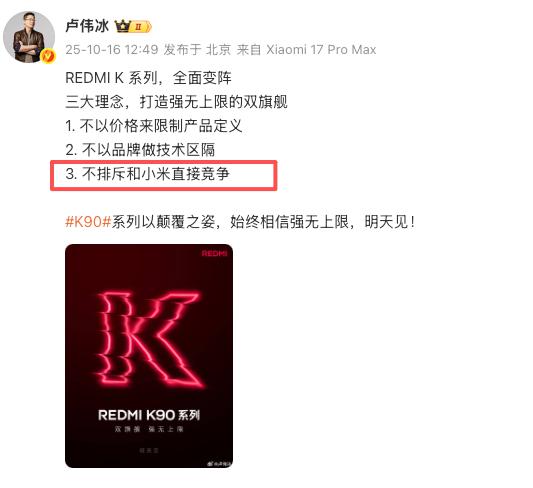Click the orange verified V badge
Image resolution: width=533 pixels, height=488 pixels.
coord(48,56)
